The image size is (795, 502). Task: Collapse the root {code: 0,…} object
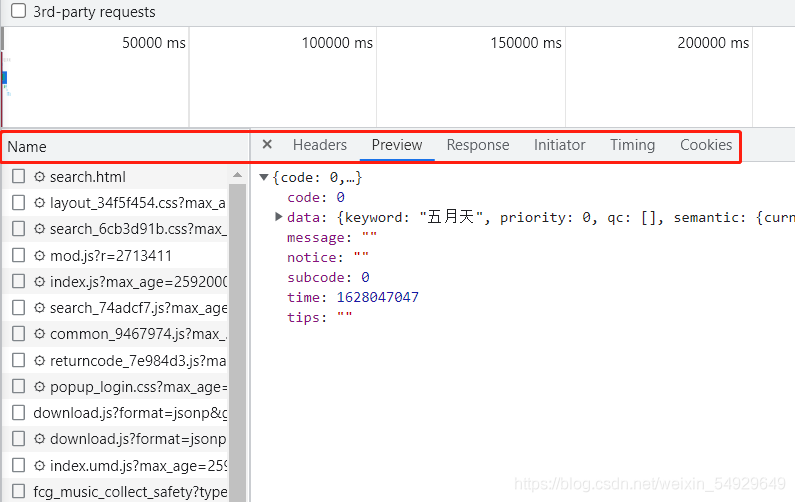click(264, 177)
